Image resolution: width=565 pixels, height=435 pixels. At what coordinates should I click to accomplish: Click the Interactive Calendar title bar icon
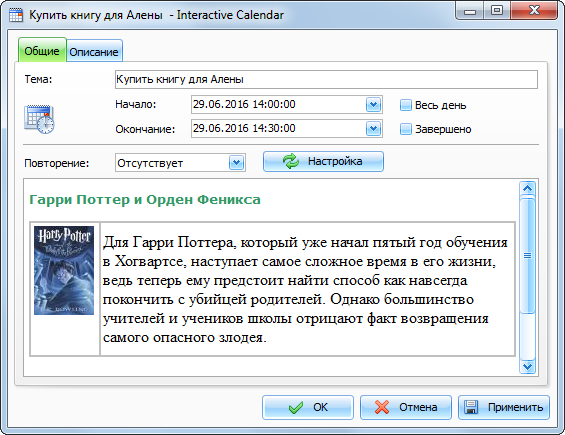pos(16,15)
